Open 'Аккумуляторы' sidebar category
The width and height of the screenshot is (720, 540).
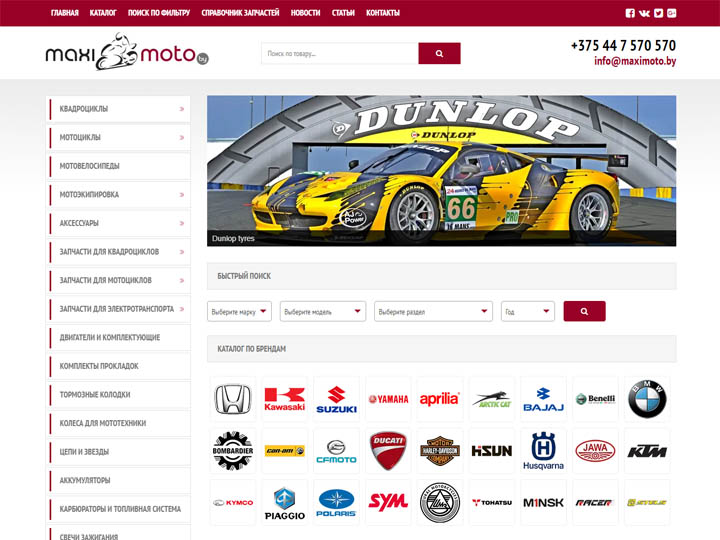coord(118,480)
